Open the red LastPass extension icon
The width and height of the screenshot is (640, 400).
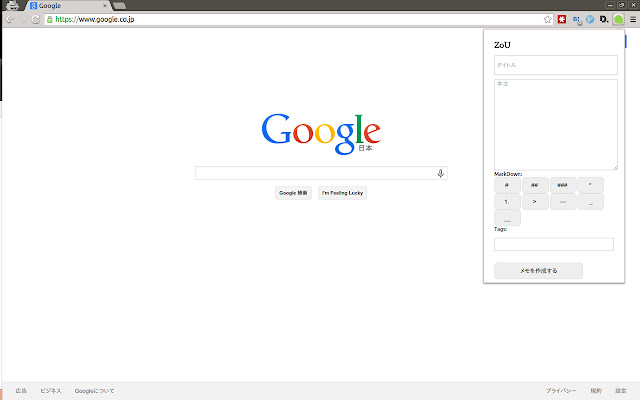click(x=562, y=19)
